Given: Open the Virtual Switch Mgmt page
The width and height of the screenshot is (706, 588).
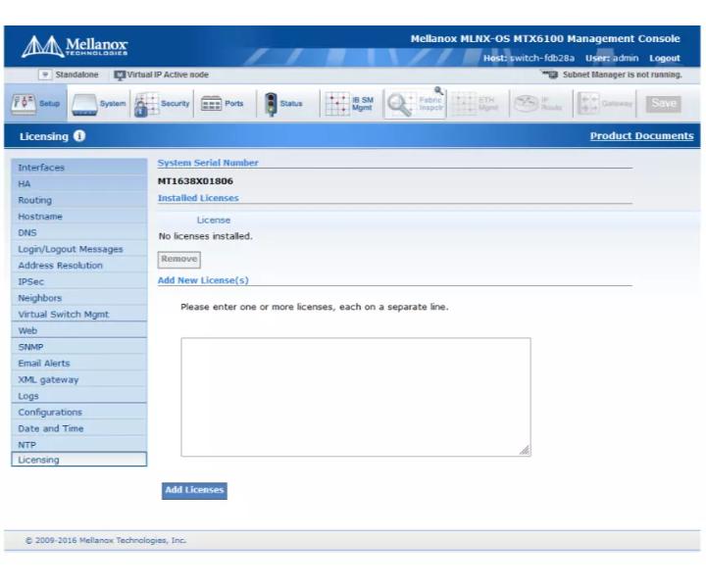Looking at the screenshot, I should coord(78,315).
